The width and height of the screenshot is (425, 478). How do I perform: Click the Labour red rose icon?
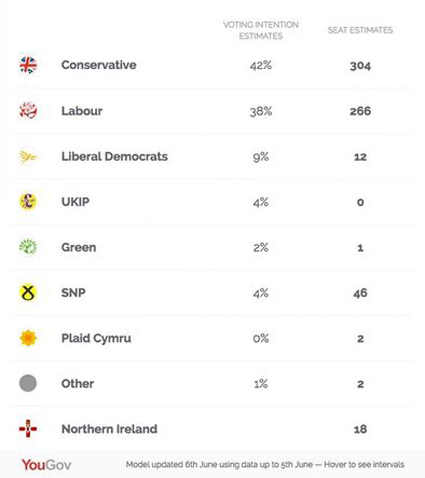[28, 111]
